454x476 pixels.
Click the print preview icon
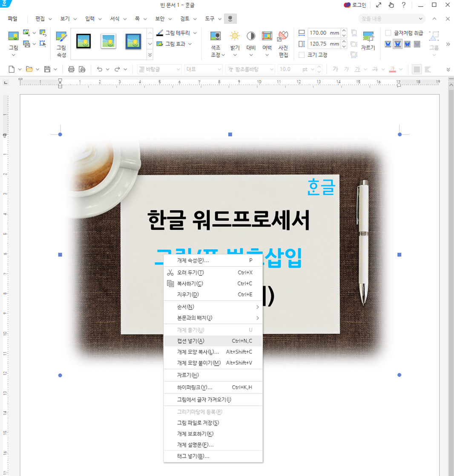point(82,69)
